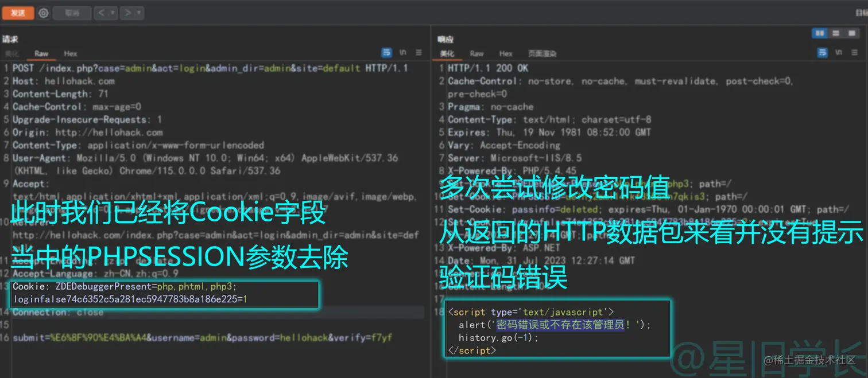
Task: Click the request Content-Type x-www-form-urlencoded line
Action: tap(138, 145)
